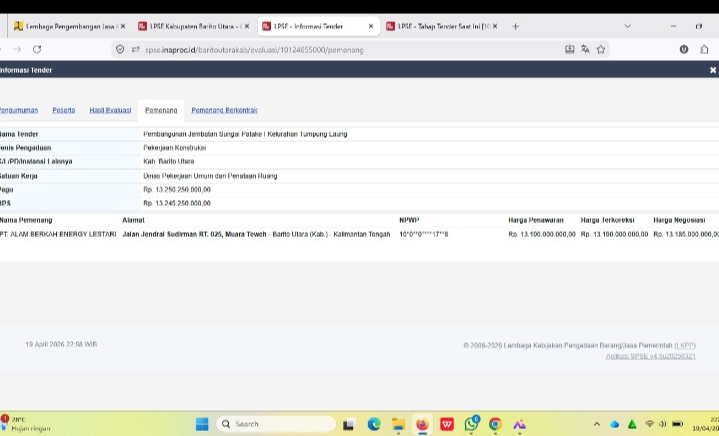
Task: Open File Explorer from the taskbar
Action: tap(398, 424)
